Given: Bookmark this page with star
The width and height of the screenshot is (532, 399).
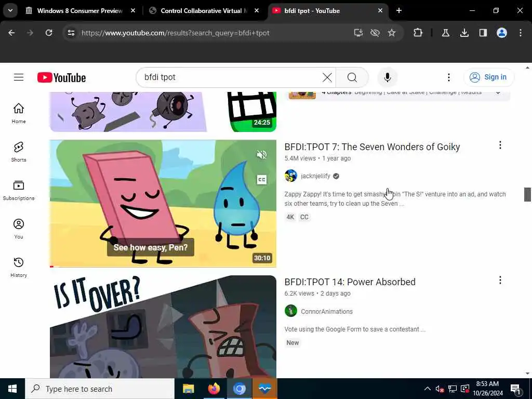Looking at the screenshot, I should (x=392, y=33).
